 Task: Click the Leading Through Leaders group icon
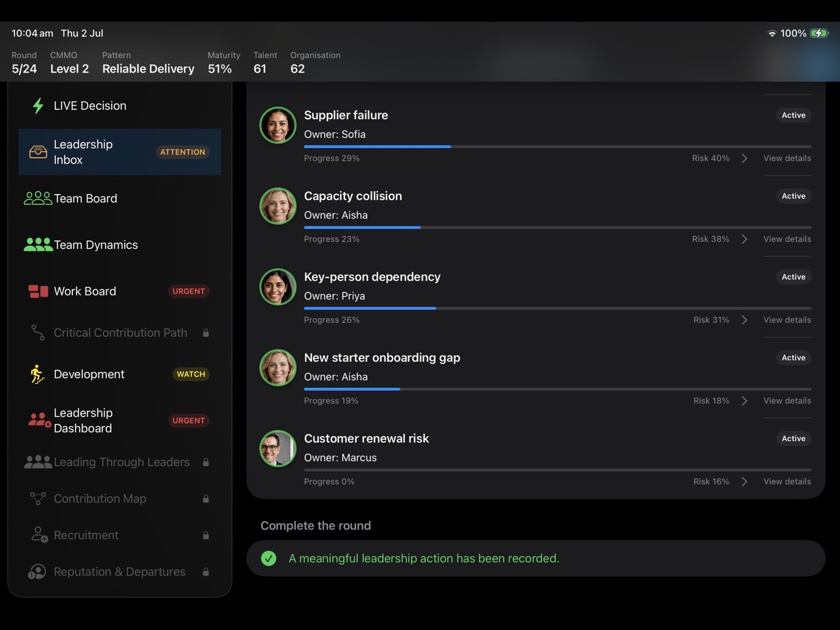38,462
